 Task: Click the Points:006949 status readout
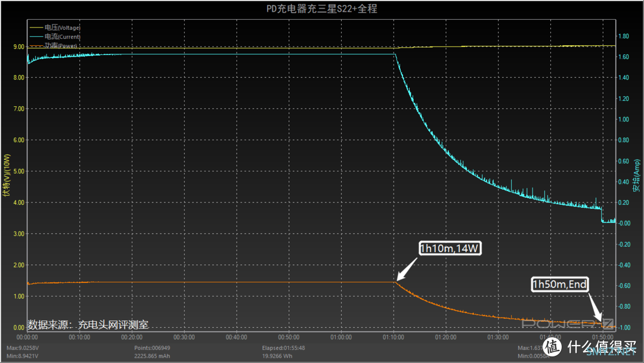pos(152,348)
